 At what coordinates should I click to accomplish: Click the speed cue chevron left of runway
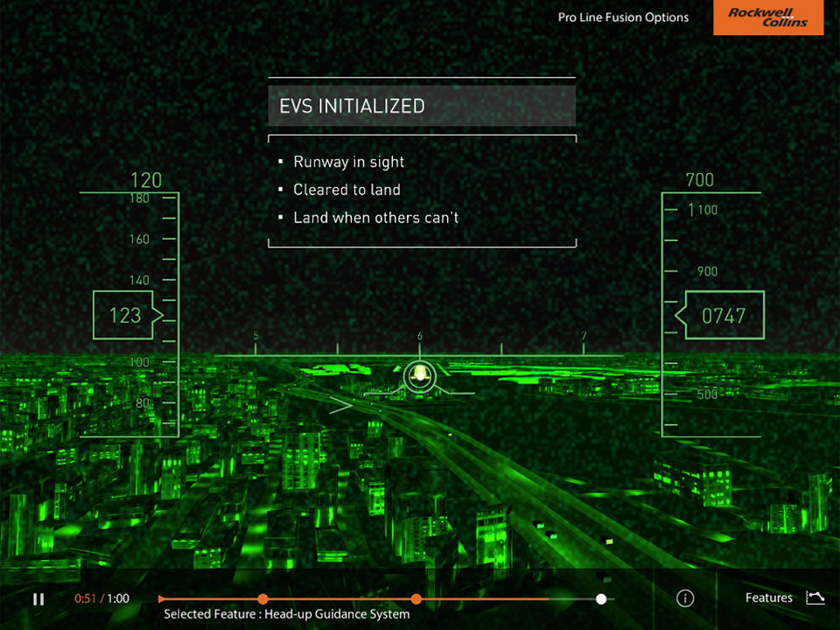[x=339, y=404]
